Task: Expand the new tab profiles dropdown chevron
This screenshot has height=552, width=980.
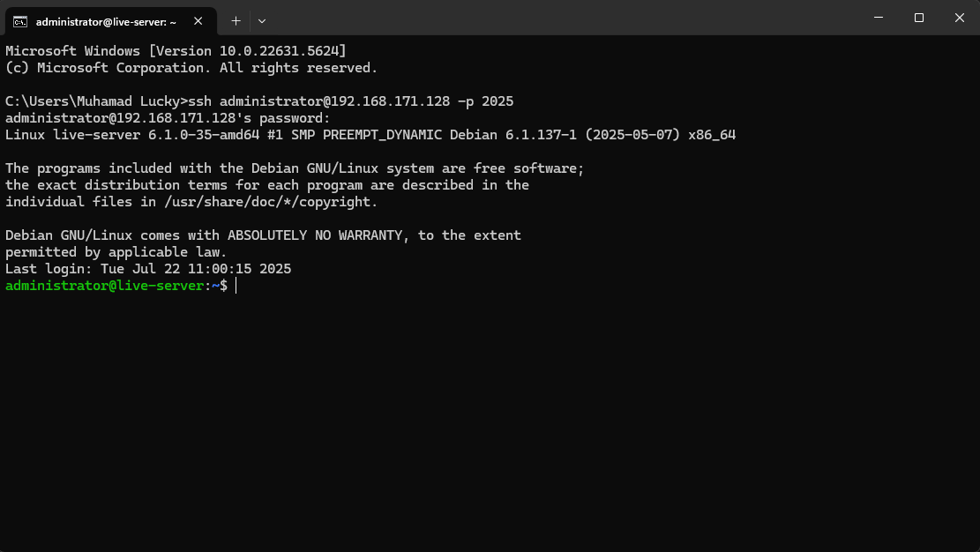Action: click(x=262, y=21)
